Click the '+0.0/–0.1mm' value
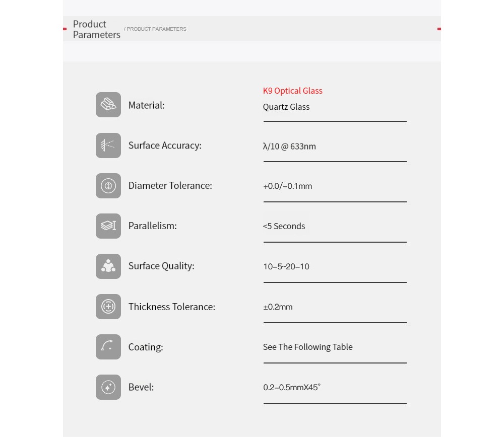Image resolution: width=504 pixels, height=437 pixels. 288,186
